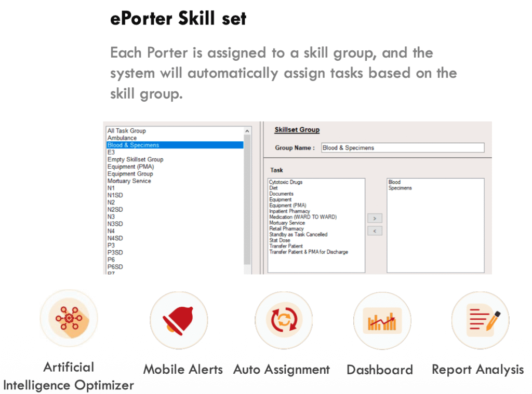Viewport: 532px width, 394px height.
Task: Click the Mobile Alerts bell icon
Action: click(x=179, y=320)
